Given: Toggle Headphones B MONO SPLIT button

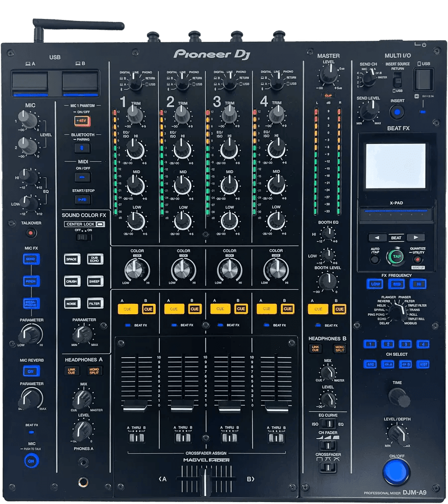Looking at the screenshot, I should [x=339, y=349].
